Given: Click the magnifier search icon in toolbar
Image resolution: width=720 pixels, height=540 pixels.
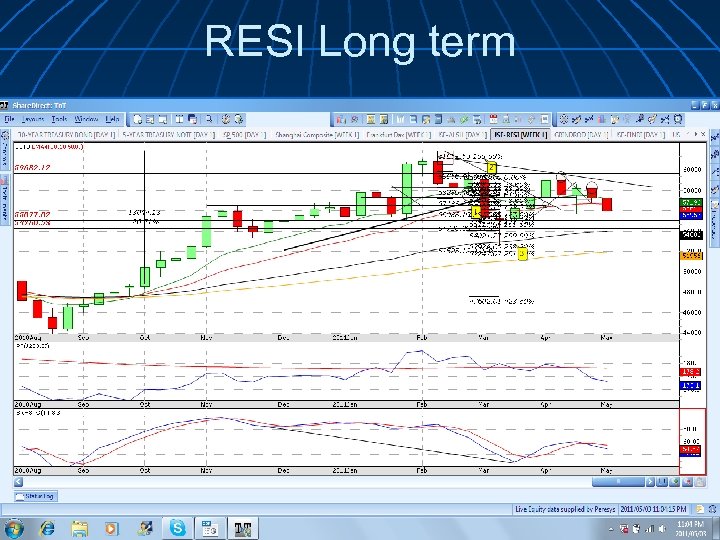Looking at the screenshot, I should point(209,119).
